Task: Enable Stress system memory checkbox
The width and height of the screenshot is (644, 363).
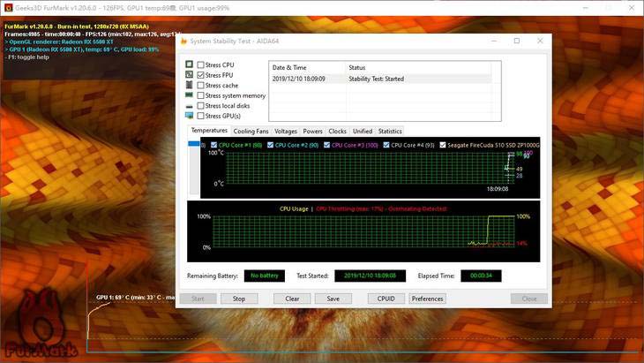Action: 201,95
